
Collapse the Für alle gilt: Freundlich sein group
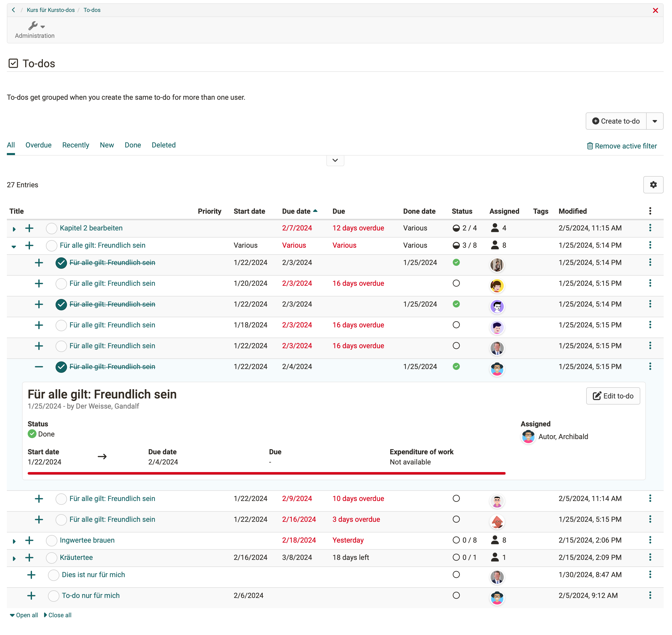[14, 246]
